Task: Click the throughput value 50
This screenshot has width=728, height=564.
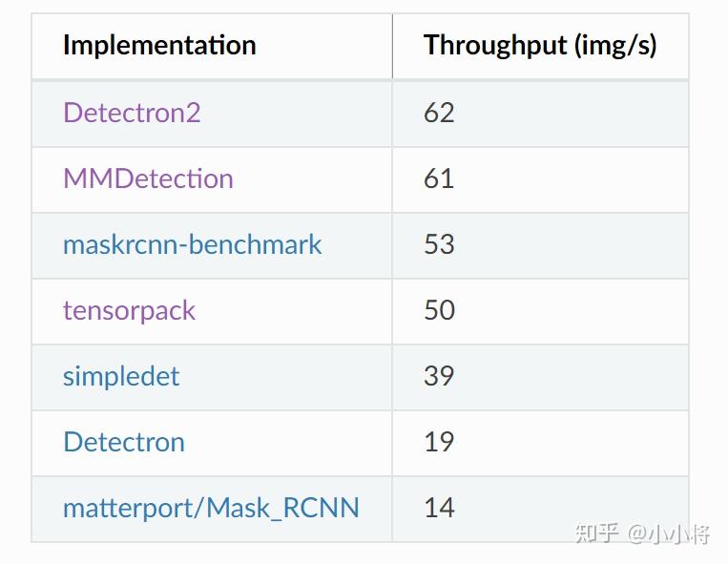Action: (439, 310)
